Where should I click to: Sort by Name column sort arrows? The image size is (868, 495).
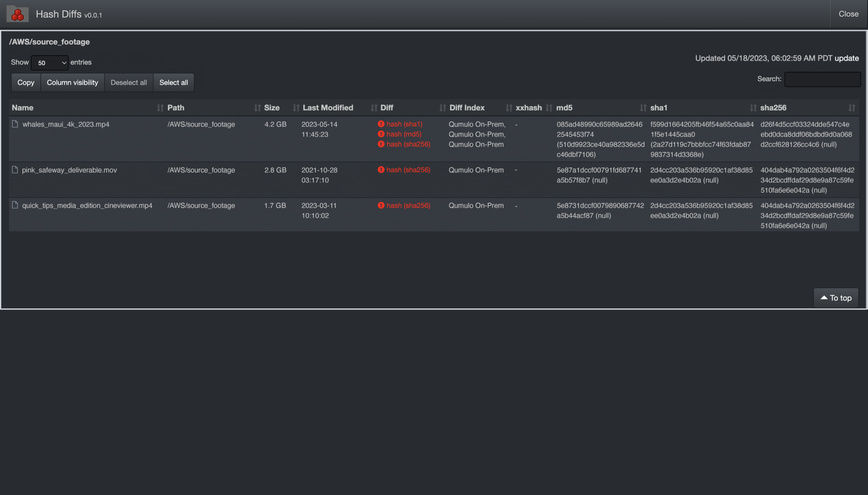coord(160,108)
